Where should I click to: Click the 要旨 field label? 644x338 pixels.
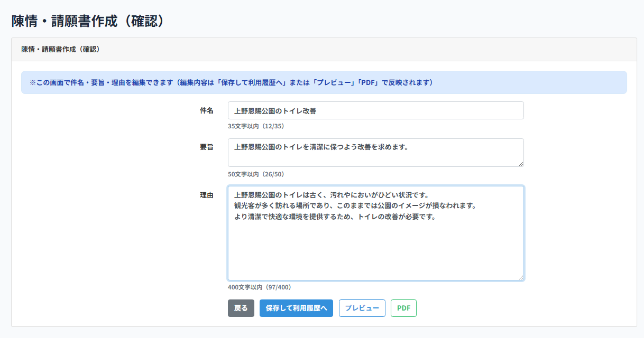207,147
